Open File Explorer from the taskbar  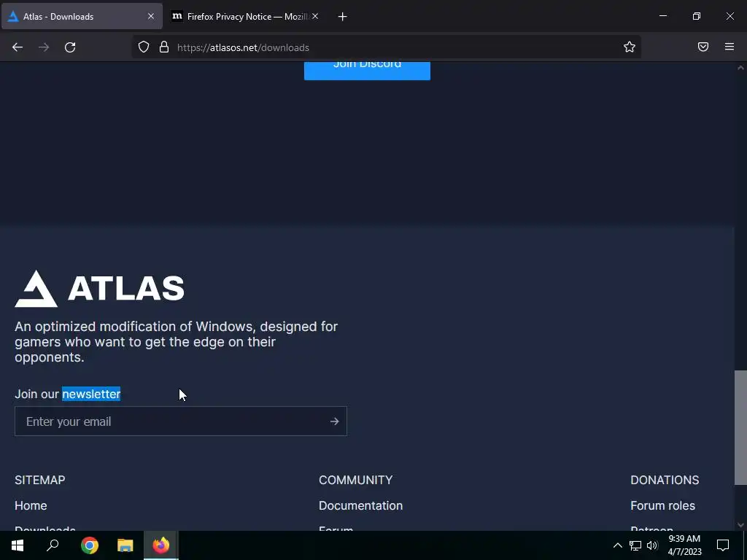coord(125,545)
